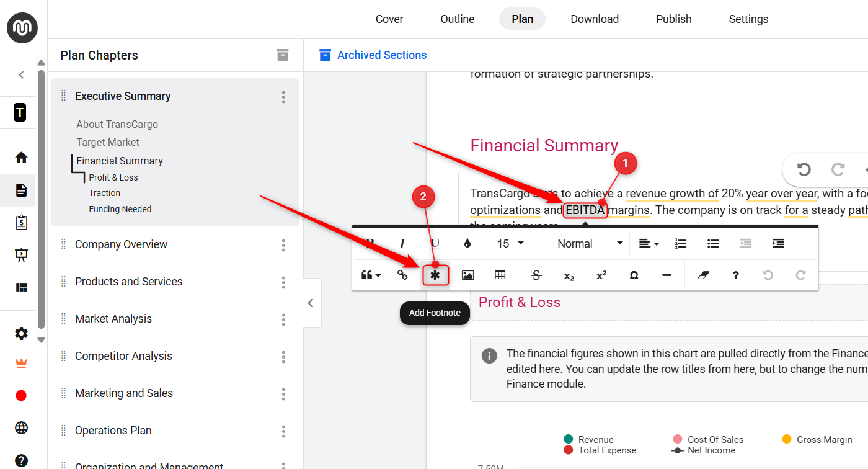Image resolution: width=868 pixels, height=469 pixels.
Task: Select the Market Analysis chapter
Action: click(113, 319)
